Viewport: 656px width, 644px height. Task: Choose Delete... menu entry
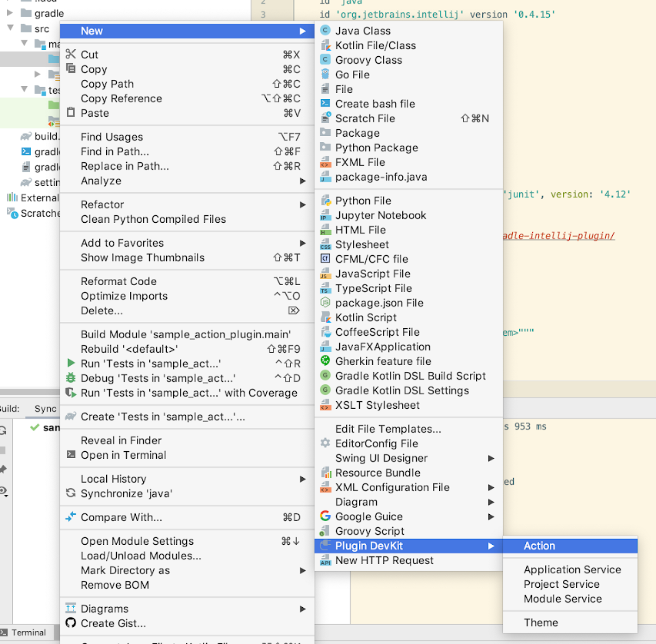187,310
